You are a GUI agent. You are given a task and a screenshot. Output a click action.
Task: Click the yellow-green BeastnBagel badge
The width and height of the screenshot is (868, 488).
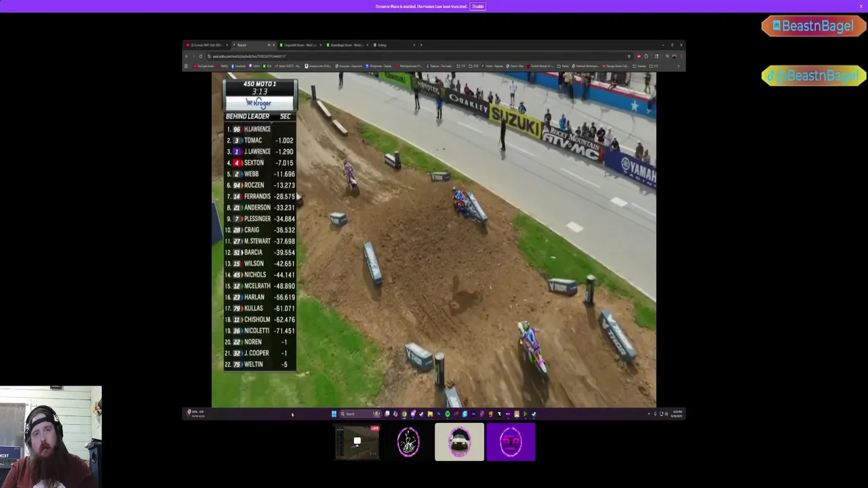coord(813,76)
